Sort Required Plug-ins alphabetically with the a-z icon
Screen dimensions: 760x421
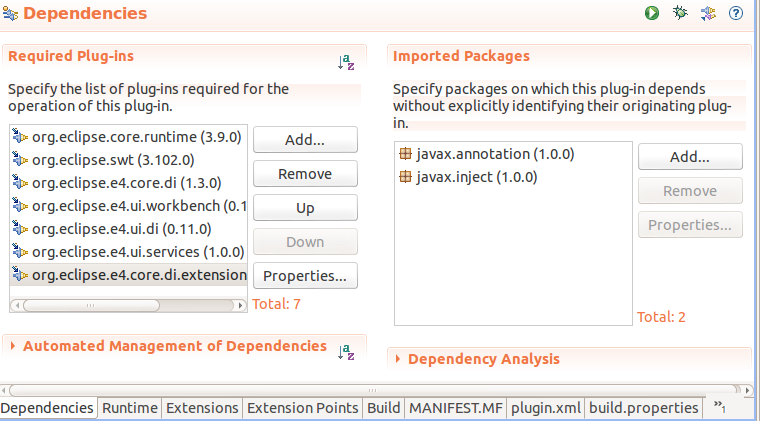click(x=346, y=62)
